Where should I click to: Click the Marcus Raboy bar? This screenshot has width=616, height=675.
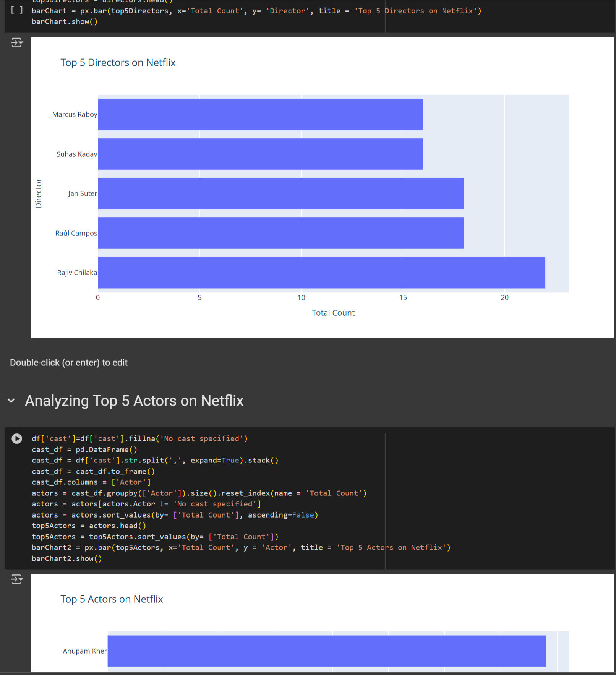pos(260,114)
